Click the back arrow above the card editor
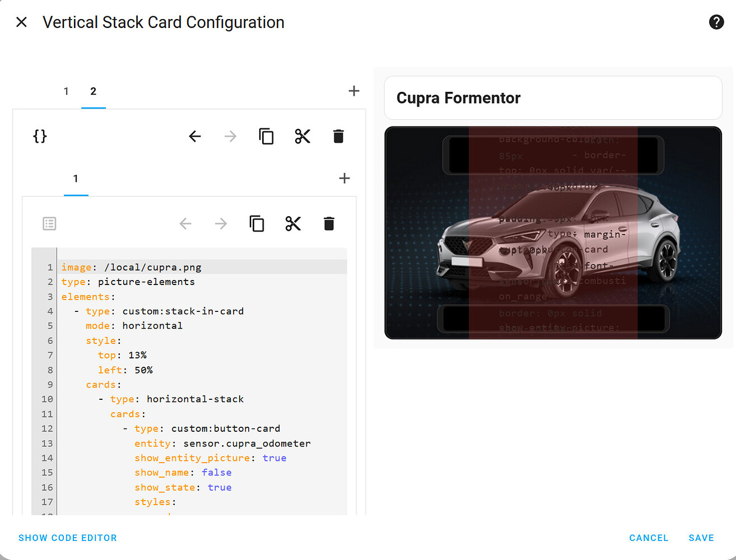 195,136
